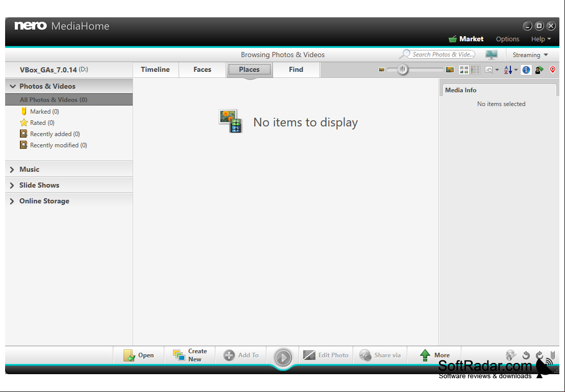Open the preview magnifier dropdown arrow
Viewport: 565px width, 392px height.
(x=497, y=70)
